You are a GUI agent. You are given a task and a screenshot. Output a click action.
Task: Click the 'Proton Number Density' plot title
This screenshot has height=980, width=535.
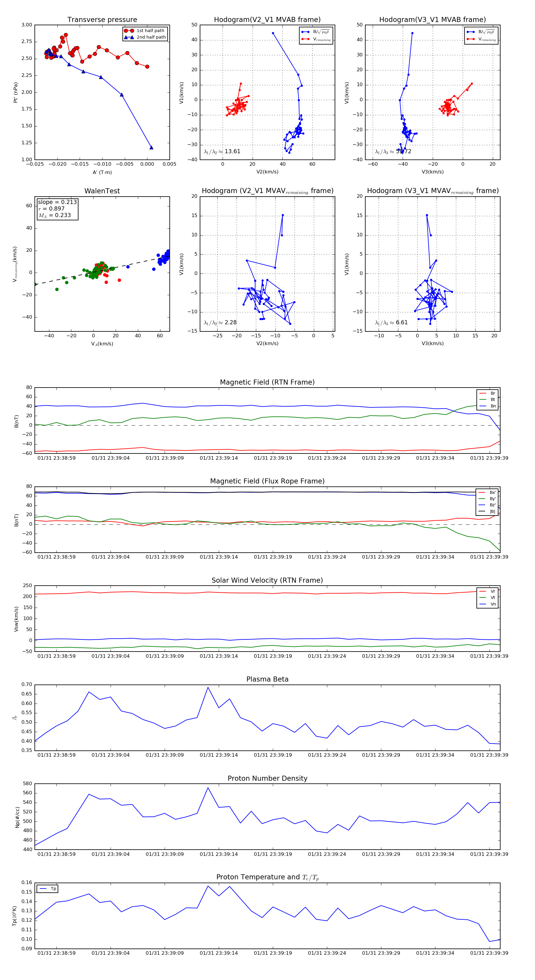tap(267, 778)
